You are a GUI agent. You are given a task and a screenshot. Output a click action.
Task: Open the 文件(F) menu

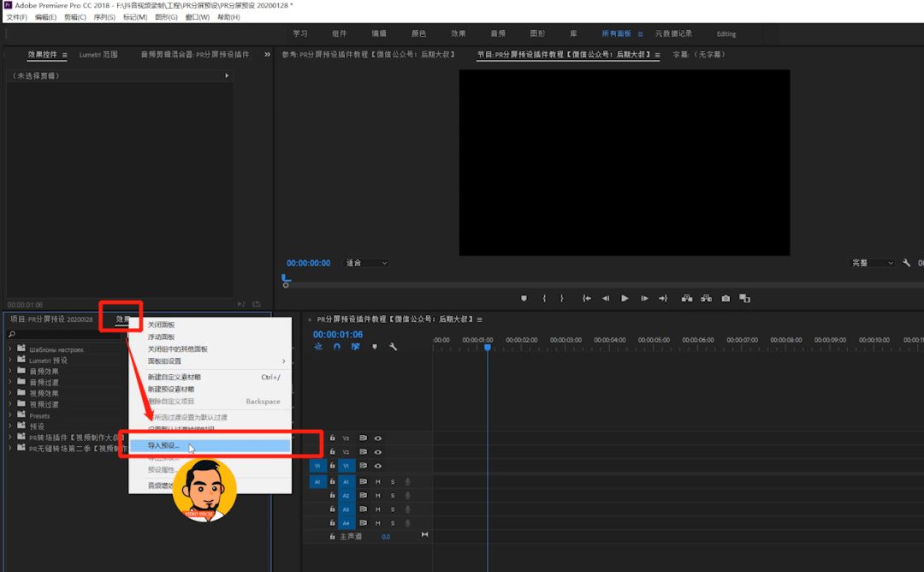pyautogui.click(x=17, y=17)
